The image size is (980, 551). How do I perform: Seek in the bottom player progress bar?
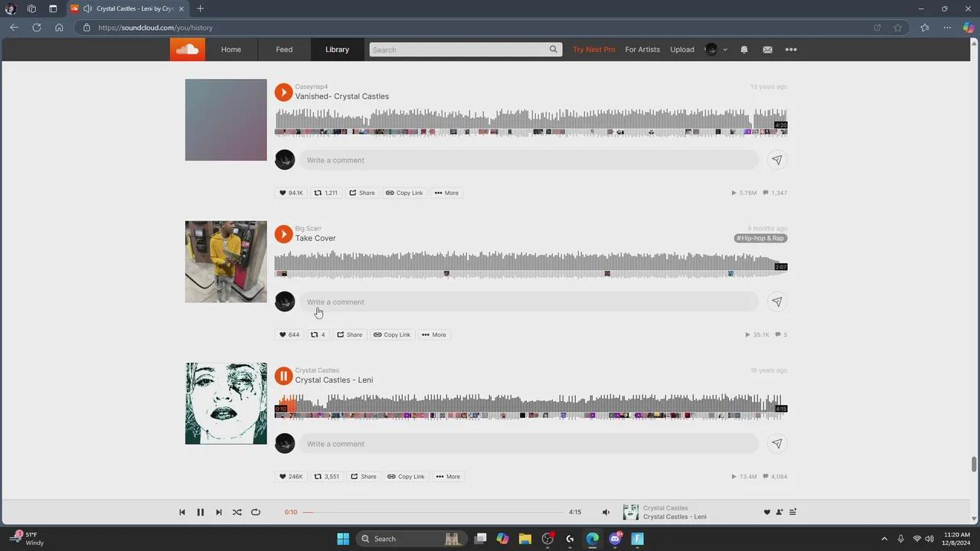tap(433, 512)
